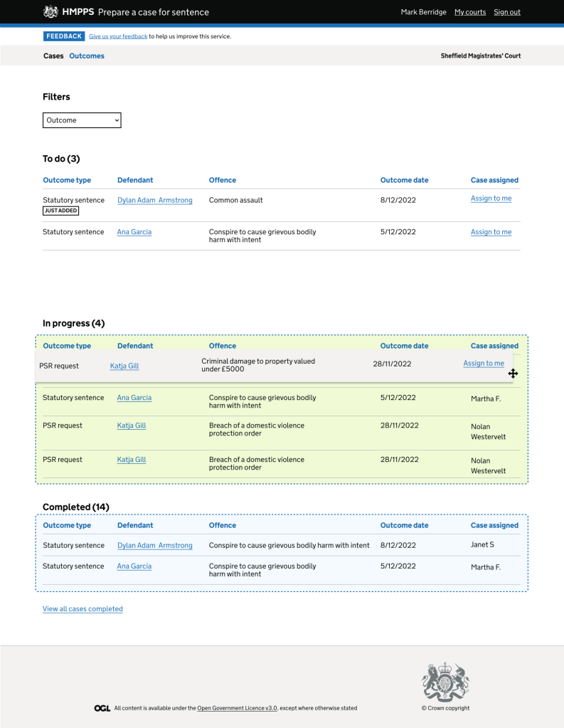This screenshot has height=728, width=564.
Task: Open Dylan Adam Armstrong in To do list
Action: 154,201
